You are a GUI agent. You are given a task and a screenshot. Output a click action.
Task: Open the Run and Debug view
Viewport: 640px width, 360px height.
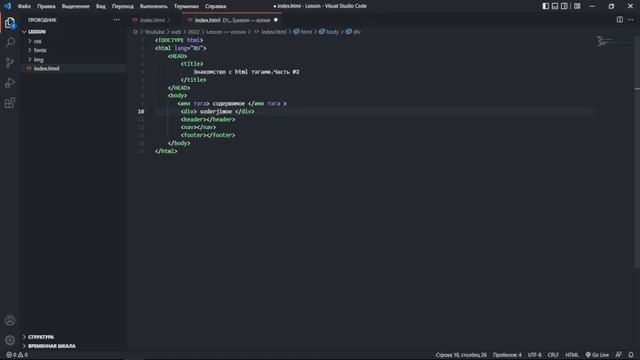click(10, 83)
